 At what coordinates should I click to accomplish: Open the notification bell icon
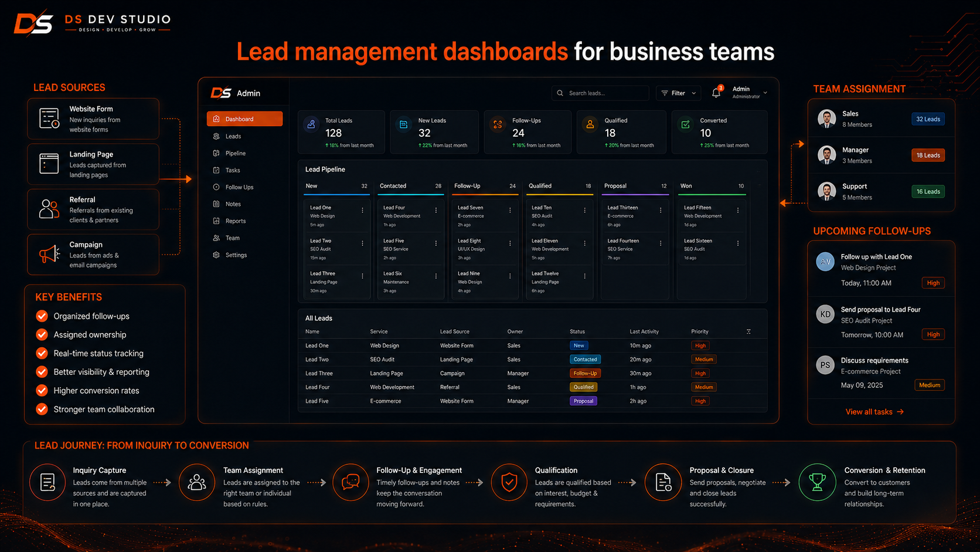click(716, 93)
